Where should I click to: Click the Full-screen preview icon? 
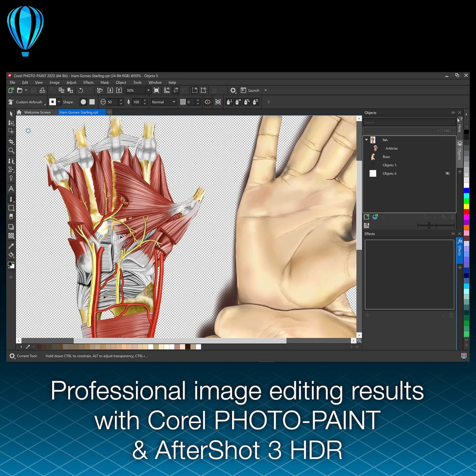pyautogui.click(x=156, y=90)
